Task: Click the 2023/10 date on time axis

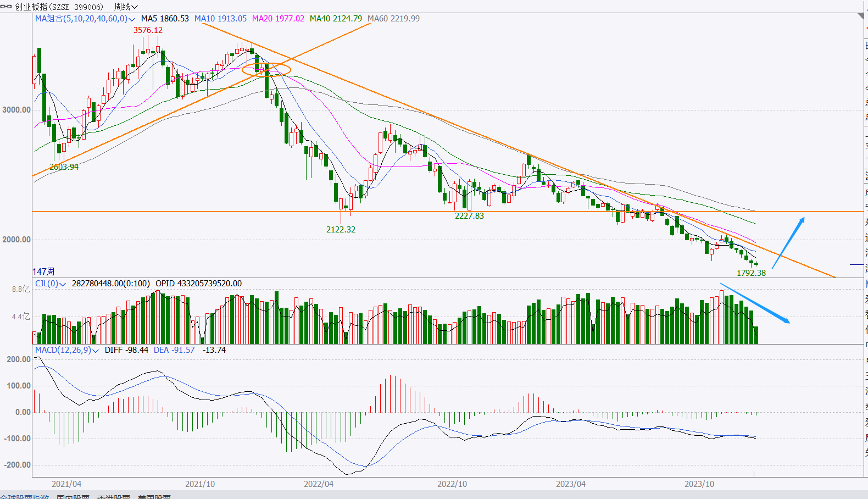Action: click(x=699, y=484)
